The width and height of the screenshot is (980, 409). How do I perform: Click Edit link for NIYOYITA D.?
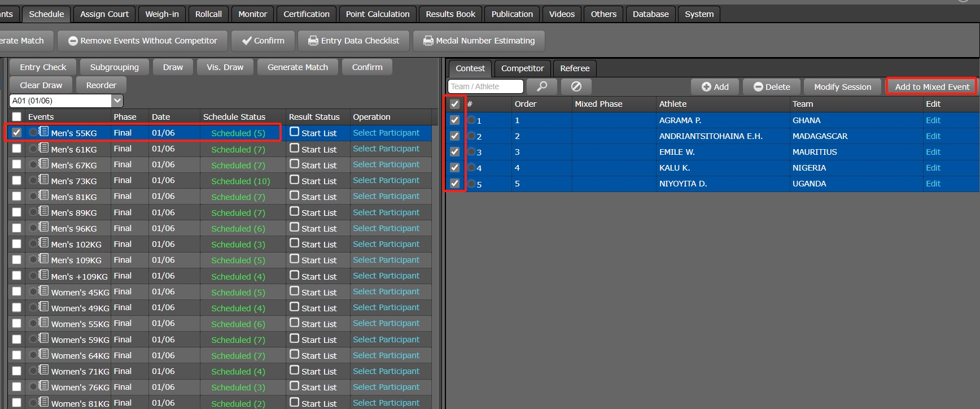pos(933,184)
